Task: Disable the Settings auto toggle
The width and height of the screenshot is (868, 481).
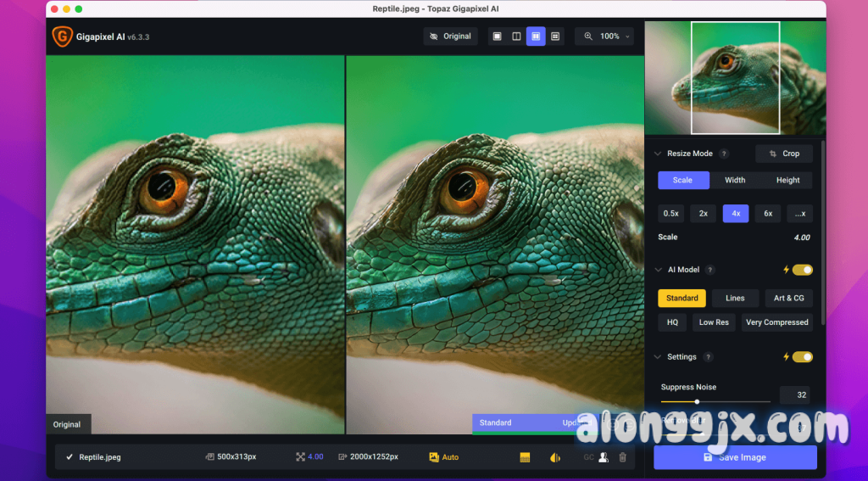Action: (802, 357)
